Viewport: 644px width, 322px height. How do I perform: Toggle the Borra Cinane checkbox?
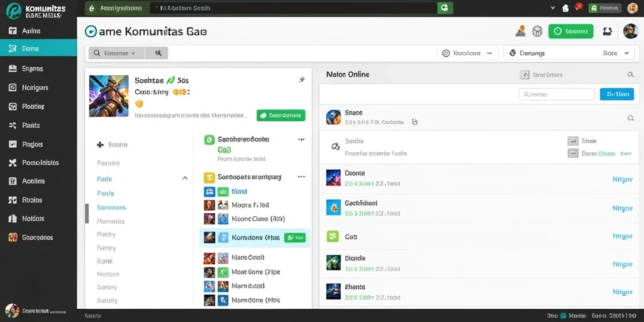pyautogui.click(x=573, y=153)
